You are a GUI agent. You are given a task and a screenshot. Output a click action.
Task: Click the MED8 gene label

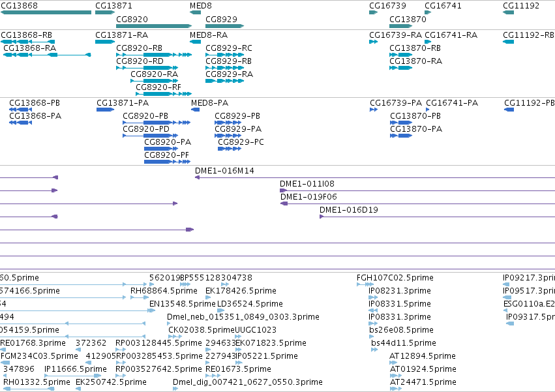tap(201, 6)
